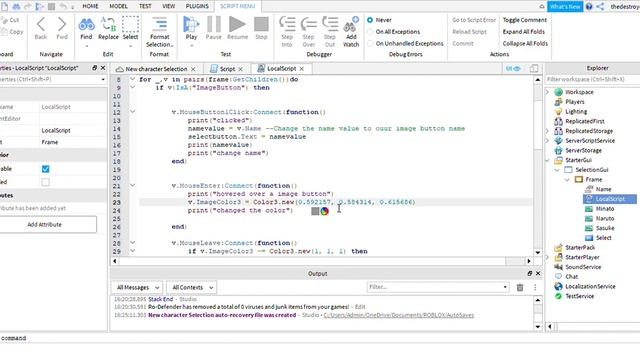Open output options three-dot menu
This screenshot has width=640, height=360.
[535, 287]
